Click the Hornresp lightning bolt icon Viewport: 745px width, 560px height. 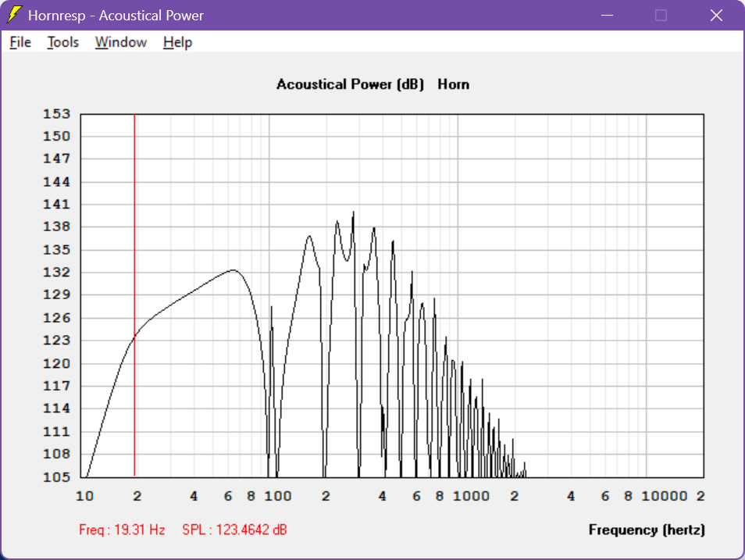point(14,15)
